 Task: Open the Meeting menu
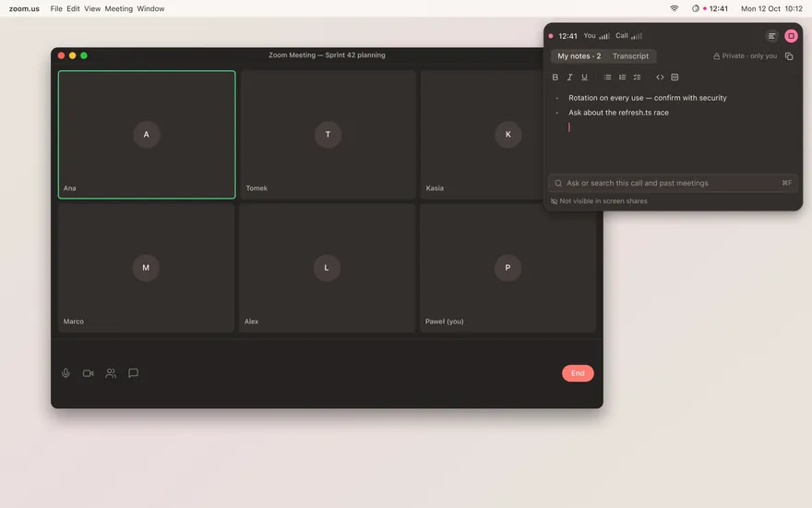(x=119, y=8)
